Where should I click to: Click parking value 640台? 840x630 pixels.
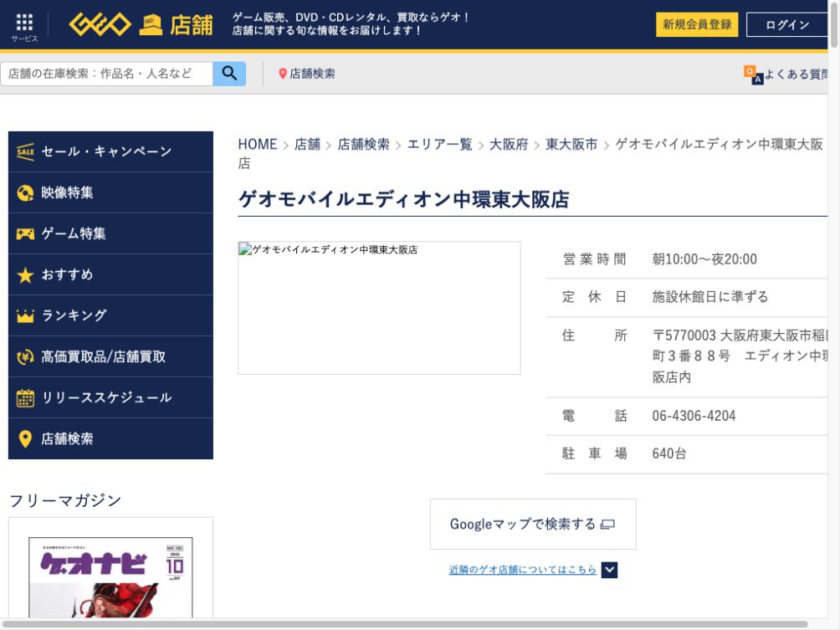(669, 453)
